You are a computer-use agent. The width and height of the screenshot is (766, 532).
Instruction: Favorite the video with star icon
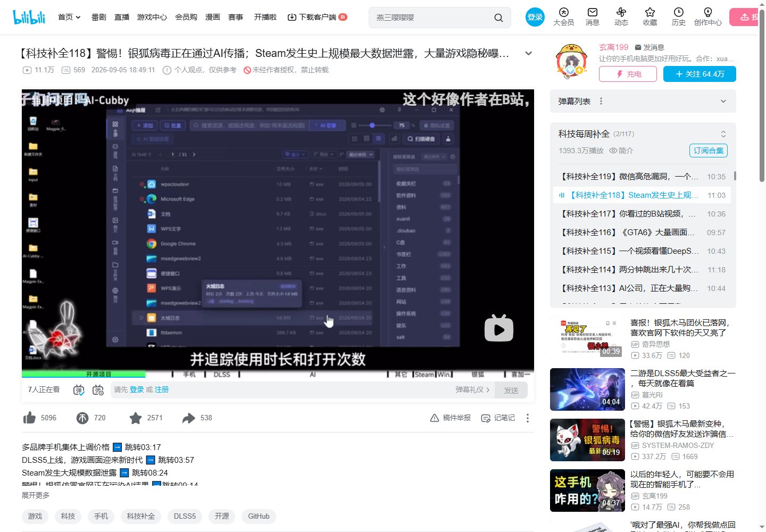(136, 418)
